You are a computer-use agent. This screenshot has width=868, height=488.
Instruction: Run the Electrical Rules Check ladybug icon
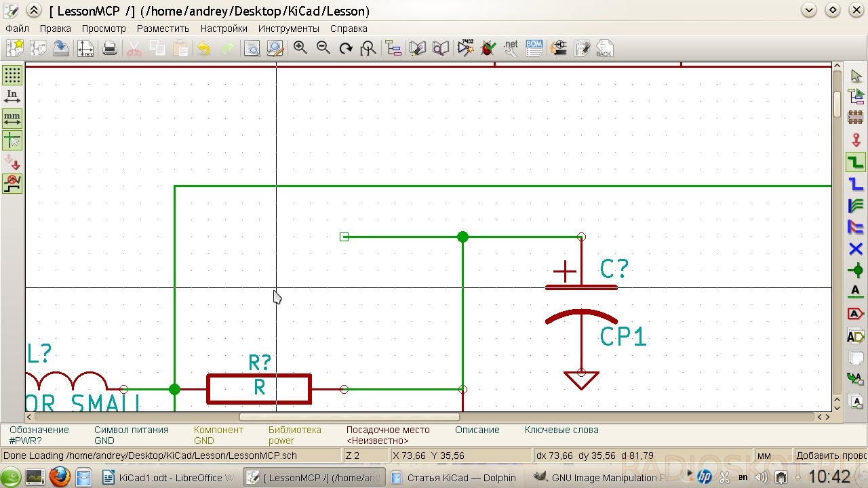point(488,48)
